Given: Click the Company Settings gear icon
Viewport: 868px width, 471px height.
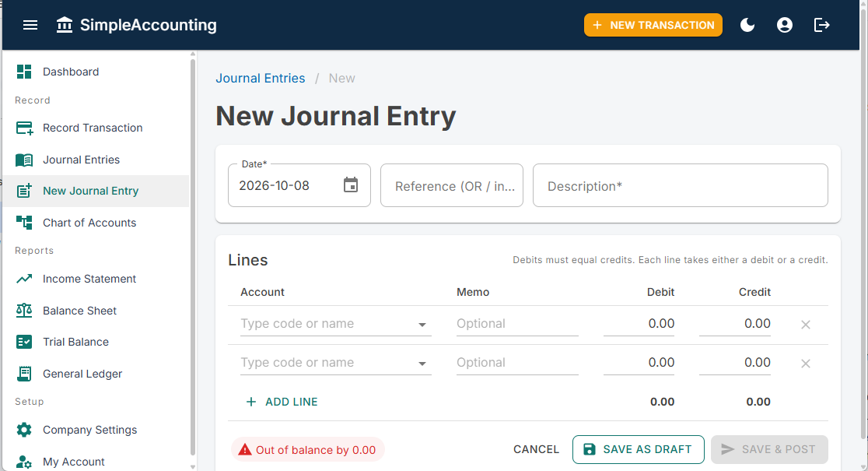Looking at the screenshot, I should [x=24, y=430].
